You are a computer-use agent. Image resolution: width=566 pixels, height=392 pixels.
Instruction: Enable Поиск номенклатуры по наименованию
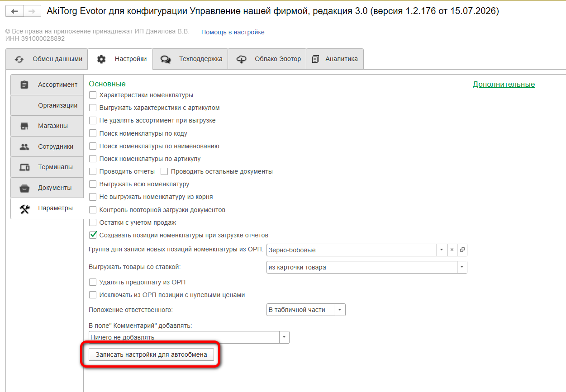(x=93, y=146)
